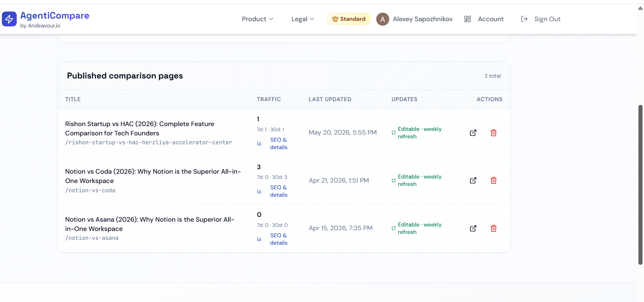Click the /notion-vs-coda slug text
This screenshot has height=302, width=644.
pos(90,190)
